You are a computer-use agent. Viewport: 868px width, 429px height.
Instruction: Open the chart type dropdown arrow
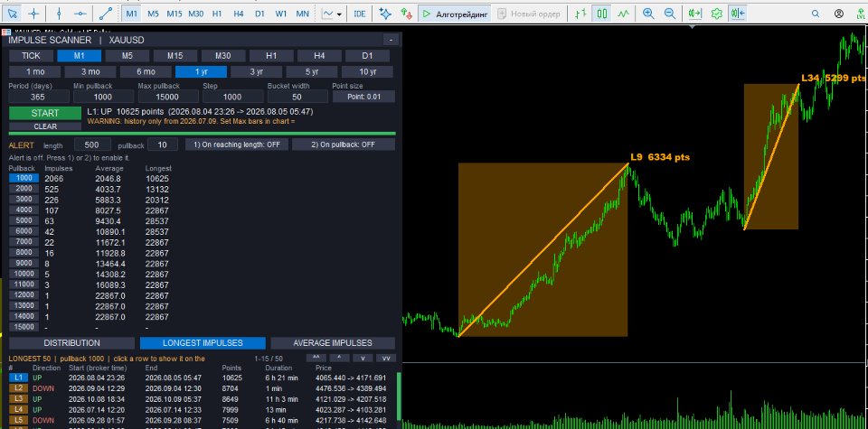point(339,14)
